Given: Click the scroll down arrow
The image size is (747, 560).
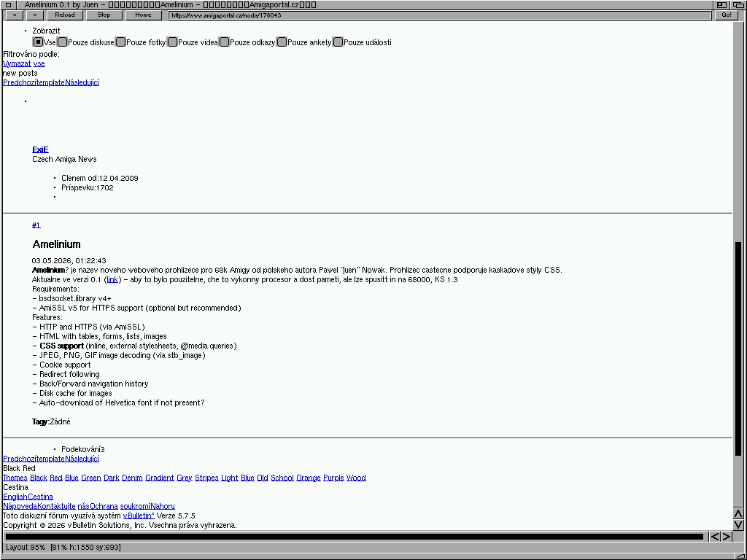Looking at the screenshot, I should tap(738, 525).
